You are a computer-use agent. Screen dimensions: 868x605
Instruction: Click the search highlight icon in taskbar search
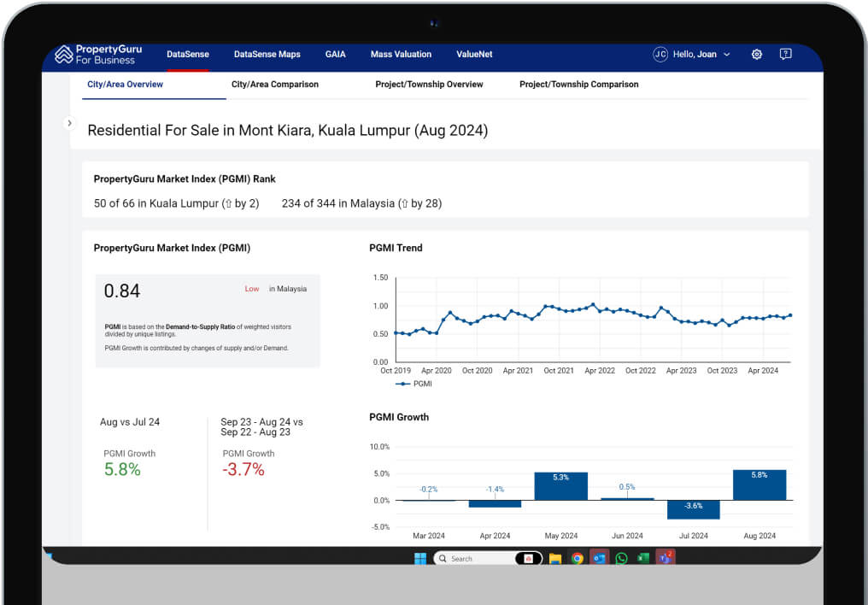click(528, 559)
